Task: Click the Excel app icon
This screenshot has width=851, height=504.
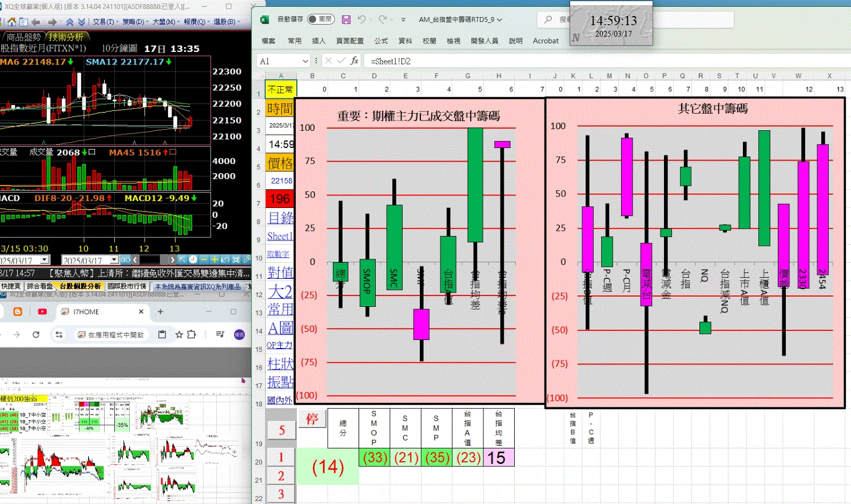Action: pyautogui.click(x=265, y=19)
